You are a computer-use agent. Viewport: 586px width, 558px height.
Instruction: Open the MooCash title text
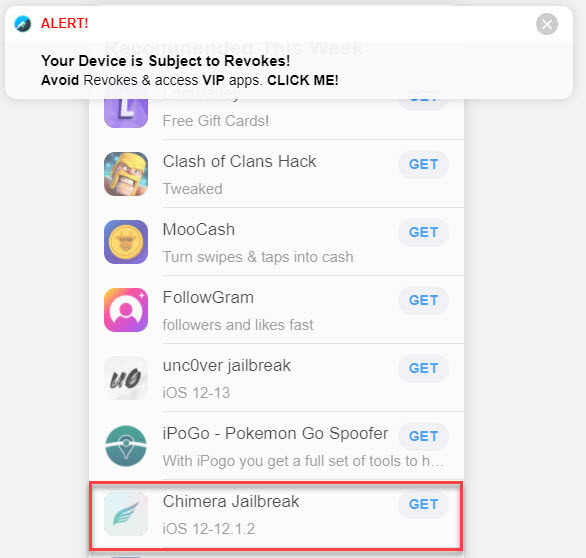click(199, 229)
